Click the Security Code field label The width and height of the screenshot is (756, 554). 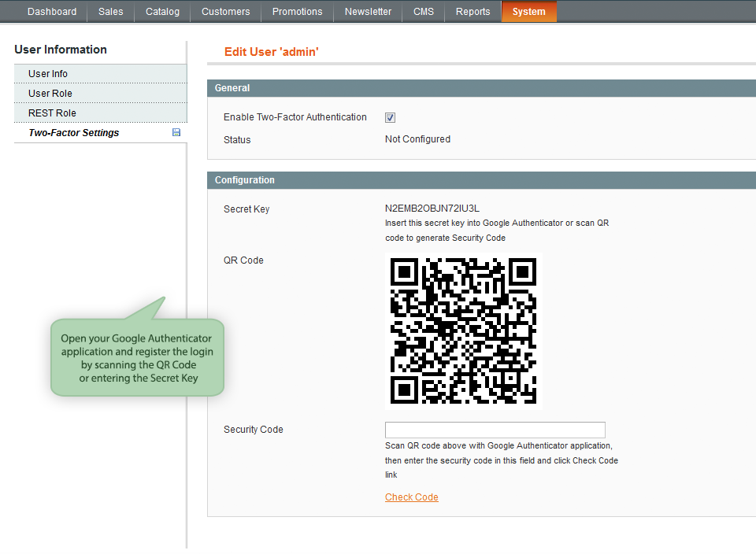(x=253, y=429)
